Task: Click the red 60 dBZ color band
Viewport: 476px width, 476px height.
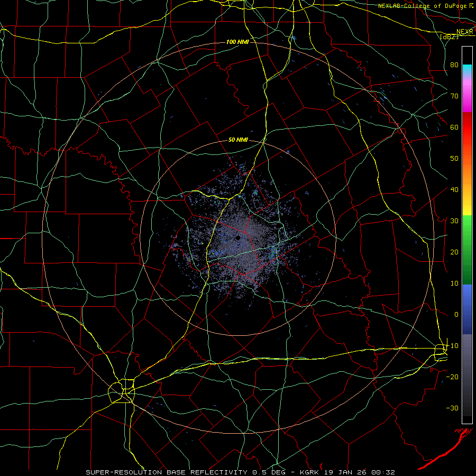Action: (467, 127)
